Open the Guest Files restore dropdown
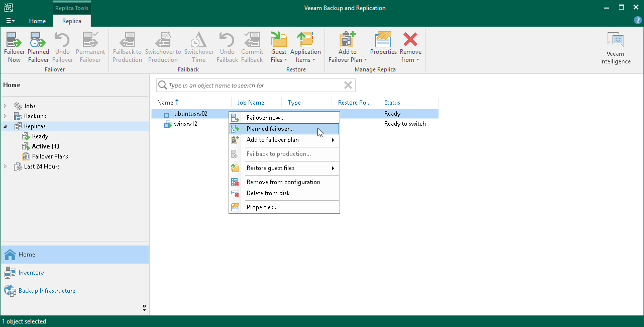644x327 pixels. click(279, 47)
